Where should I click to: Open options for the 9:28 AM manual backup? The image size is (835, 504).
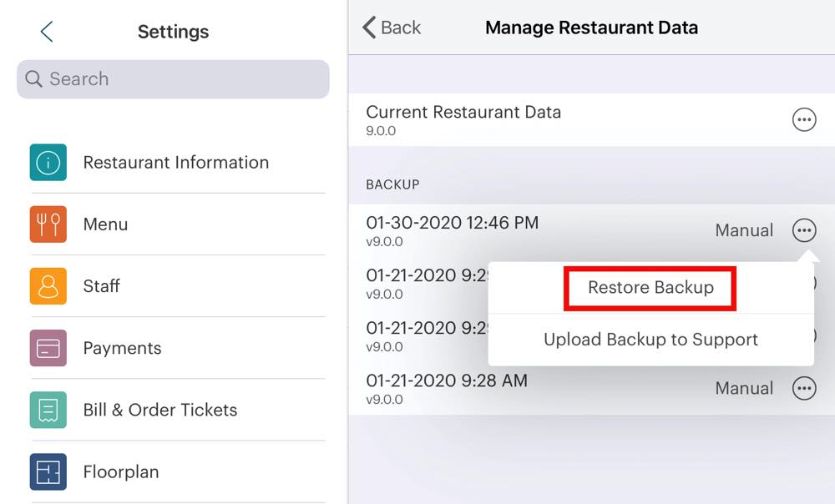pos(804,387)
